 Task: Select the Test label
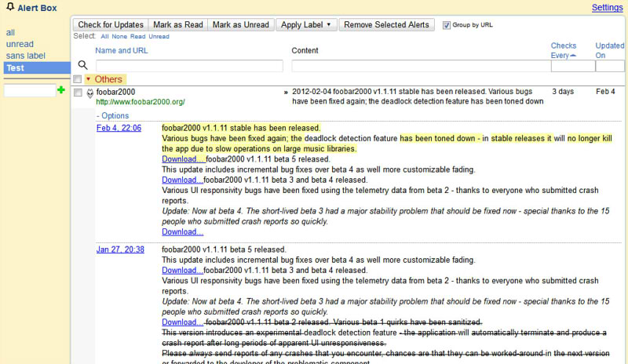[x=37, y=67]
